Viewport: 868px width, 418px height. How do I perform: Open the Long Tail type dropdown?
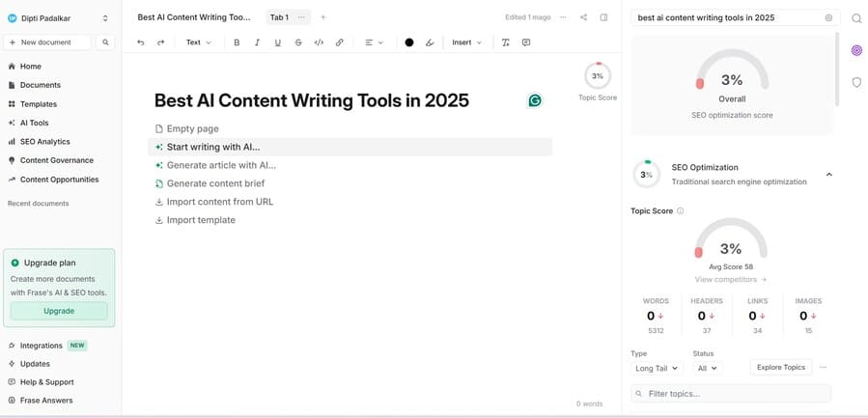[658, 368]
